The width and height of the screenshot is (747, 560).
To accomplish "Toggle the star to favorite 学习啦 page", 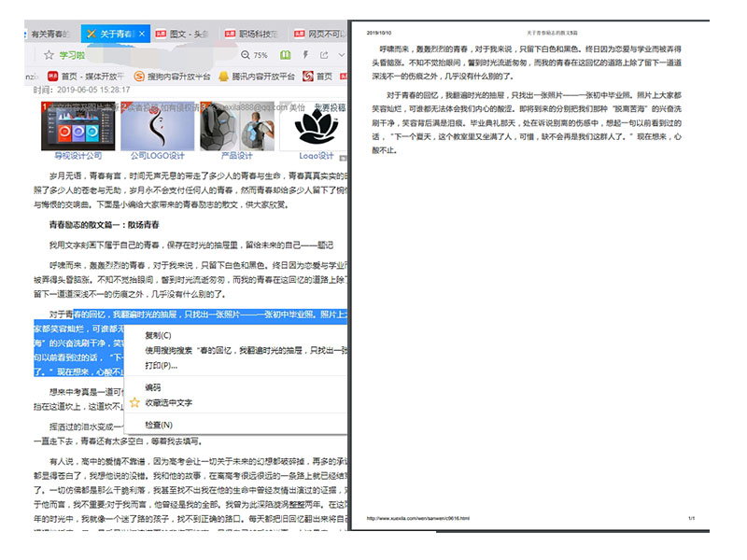I will (47, 54).
